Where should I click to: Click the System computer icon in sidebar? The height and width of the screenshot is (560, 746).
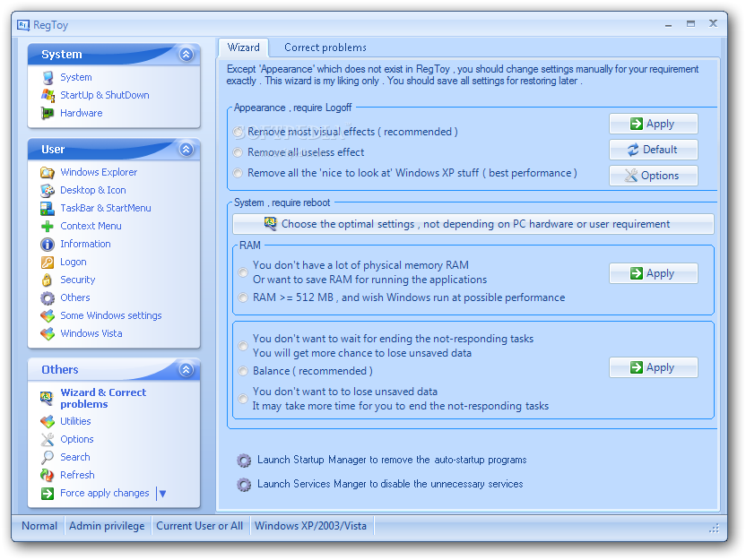(x=48, y=77)
